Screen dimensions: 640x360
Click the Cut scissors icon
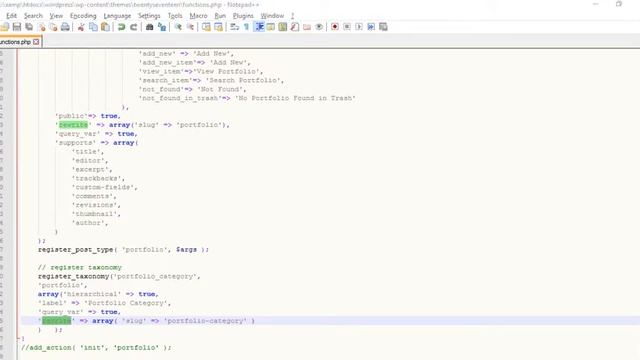pos(81,27)
